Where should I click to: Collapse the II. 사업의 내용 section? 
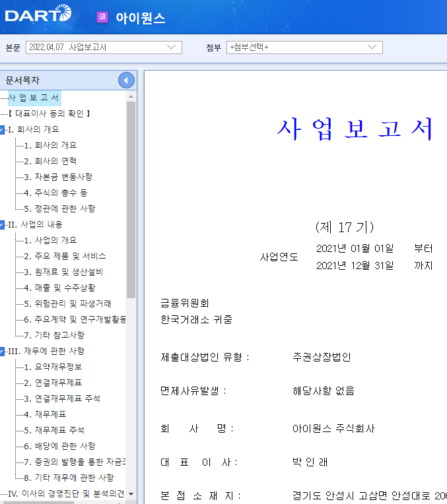coord(2,225)
